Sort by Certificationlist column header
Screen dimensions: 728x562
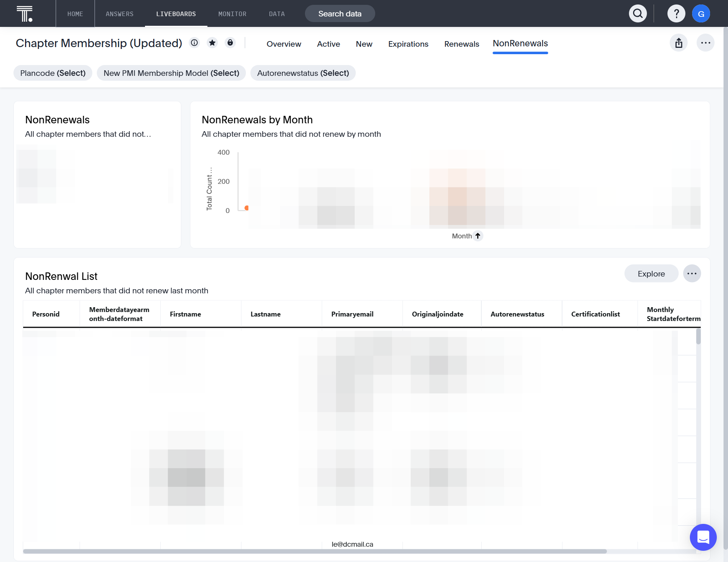600,314
